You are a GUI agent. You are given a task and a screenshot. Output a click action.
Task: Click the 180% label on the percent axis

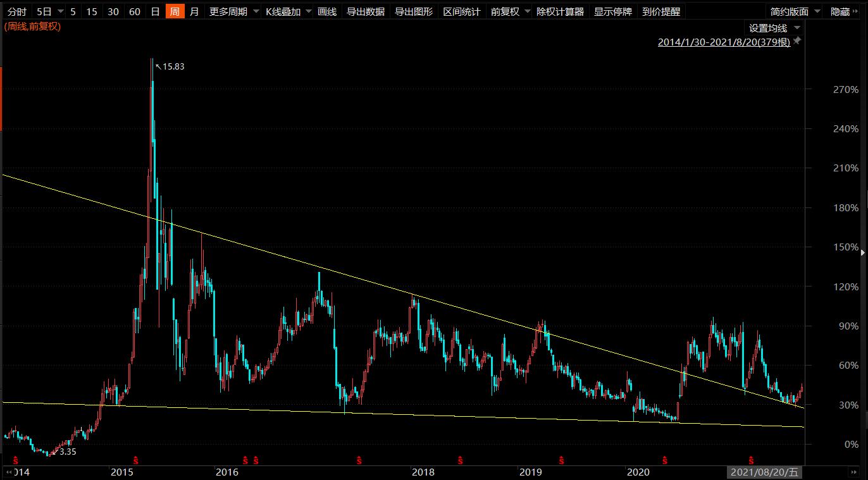click(846, 208)
